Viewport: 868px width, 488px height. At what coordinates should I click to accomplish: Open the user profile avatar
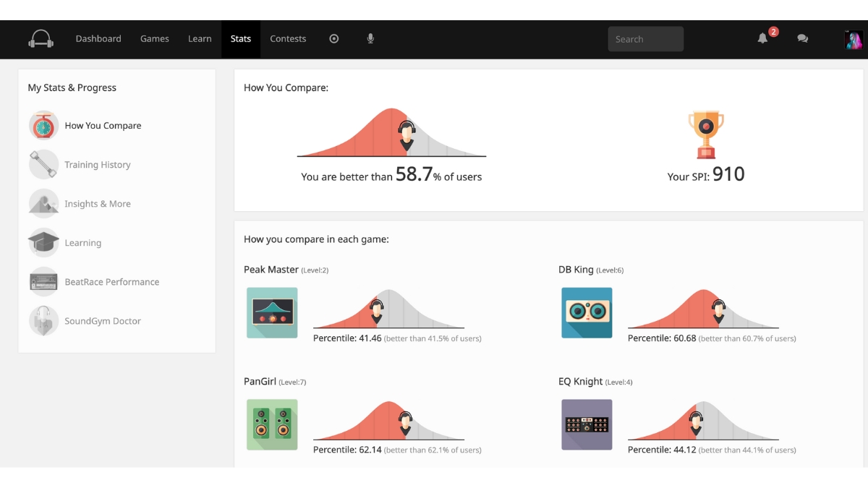(853, 40)
